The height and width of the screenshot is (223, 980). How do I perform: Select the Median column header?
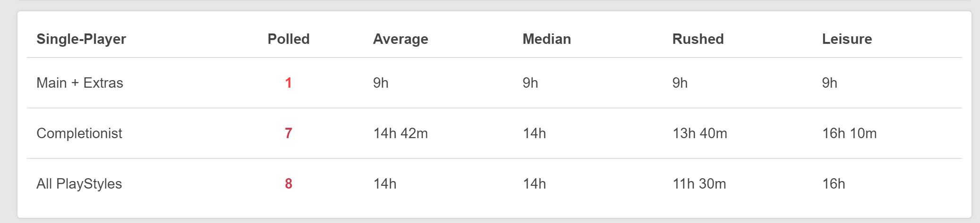(x=546, y=39)
